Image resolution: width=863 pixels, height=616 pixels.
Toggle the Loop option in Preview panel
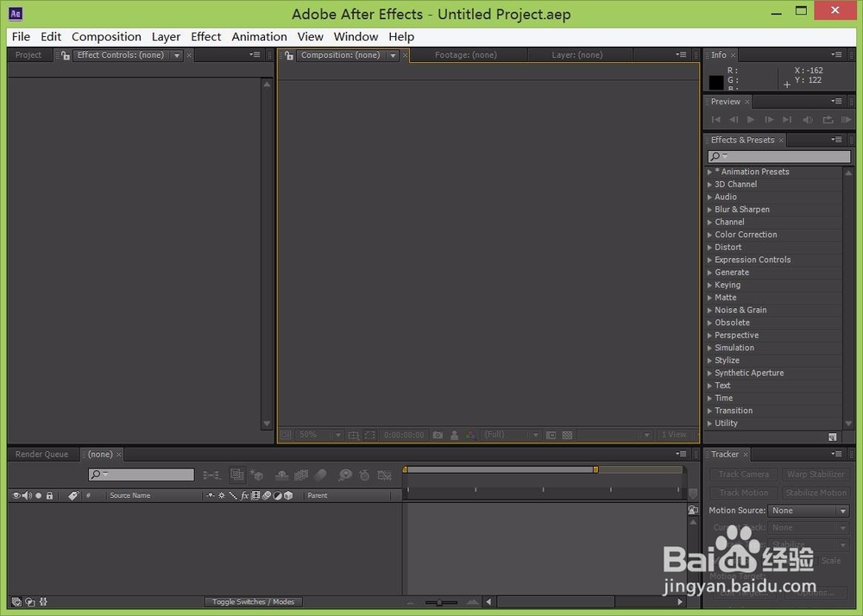point(828,119)
